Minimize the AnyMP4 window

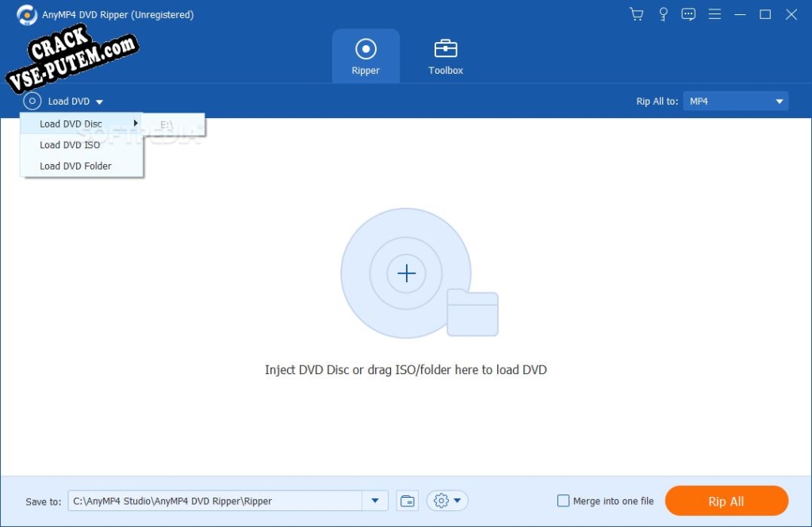[x=740, y=14]
